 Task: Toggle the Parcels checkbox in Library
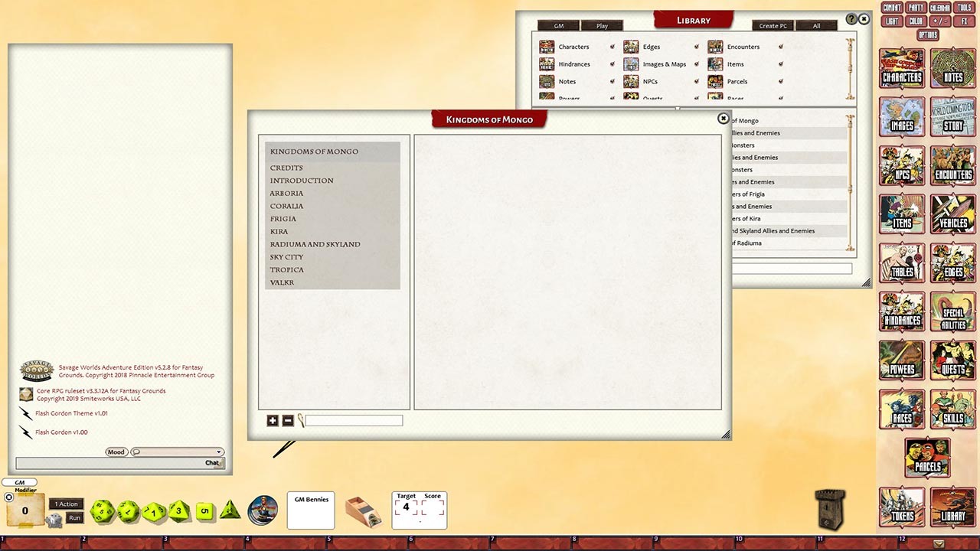pyautogui.click(x=781, y=81)
